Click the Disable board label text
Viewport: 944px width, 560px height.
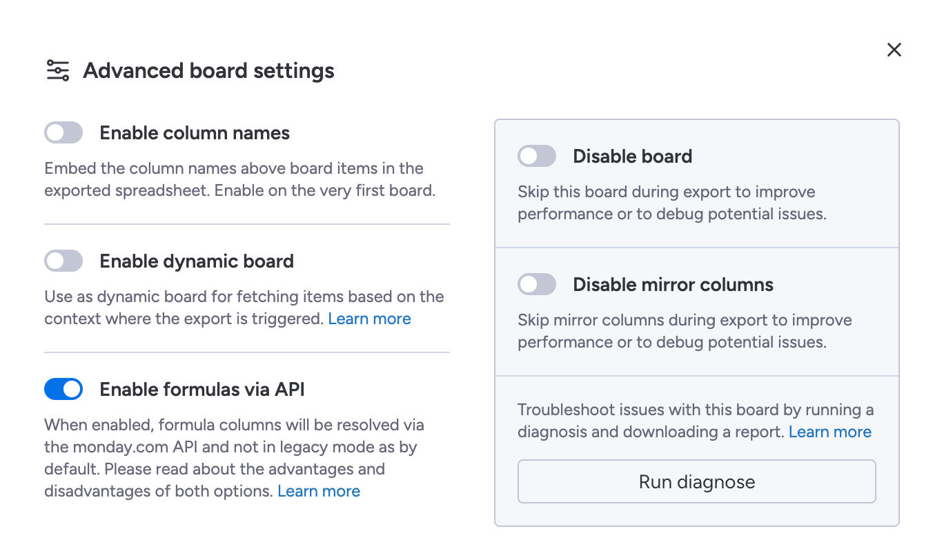(633, 157)
